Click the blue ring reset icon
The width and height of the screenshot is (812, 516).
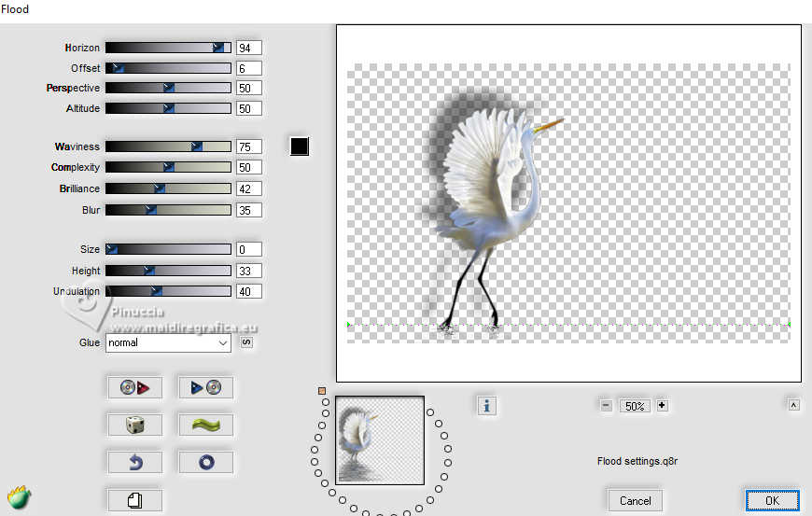(x=205, y=462)
